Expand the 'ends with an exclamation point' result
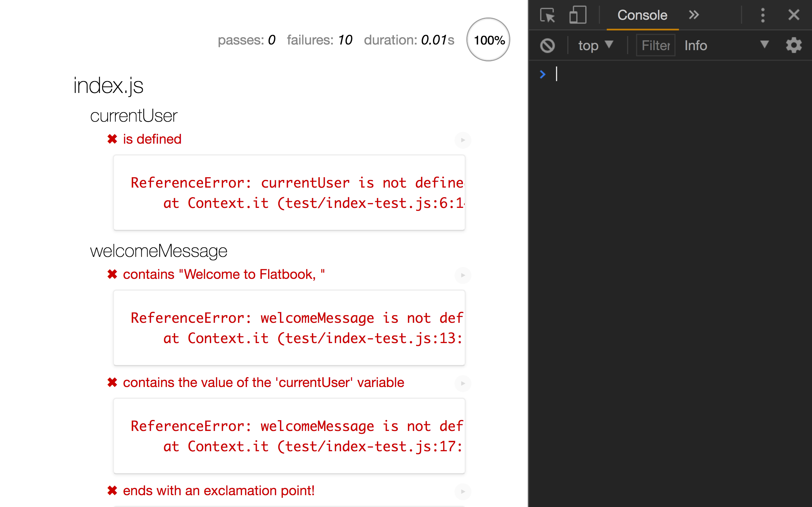Viewport: 812px width, 507px height. pyautogui.click(x=462, y=491)
